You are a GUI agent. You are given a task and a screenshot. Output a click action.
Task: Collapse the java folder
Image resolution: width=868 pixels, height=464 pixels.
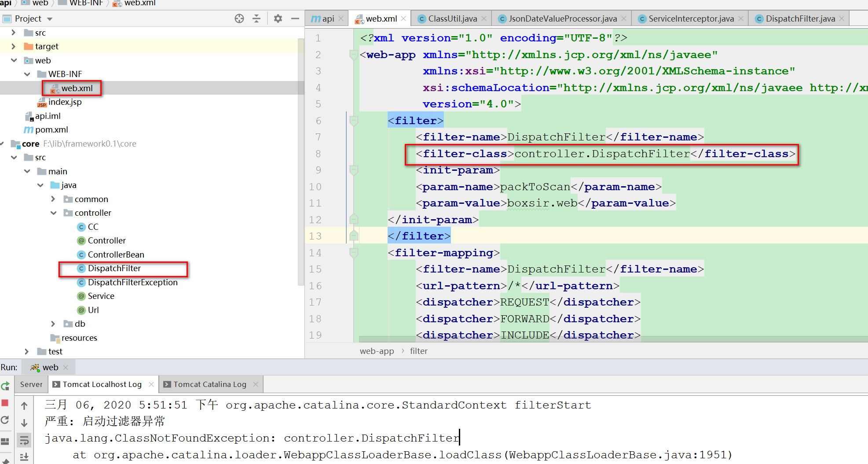tap(40, 185)
